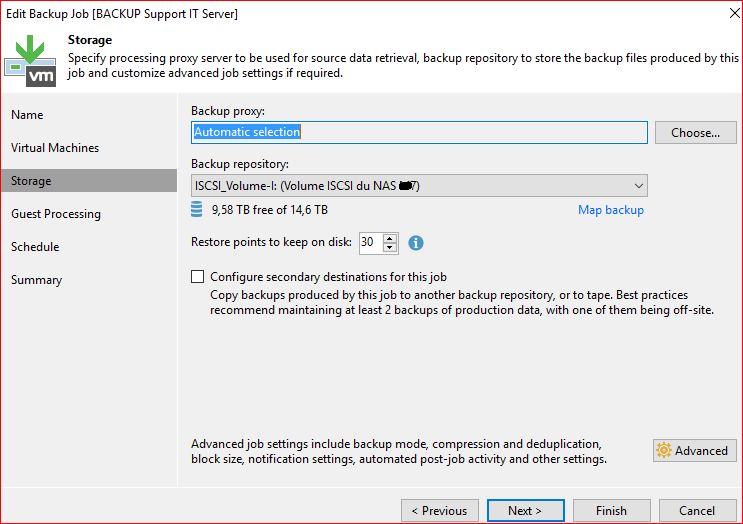743x524 pixels.
Task: Cancel the backup job edit
Action: click(x=697, y=510)
